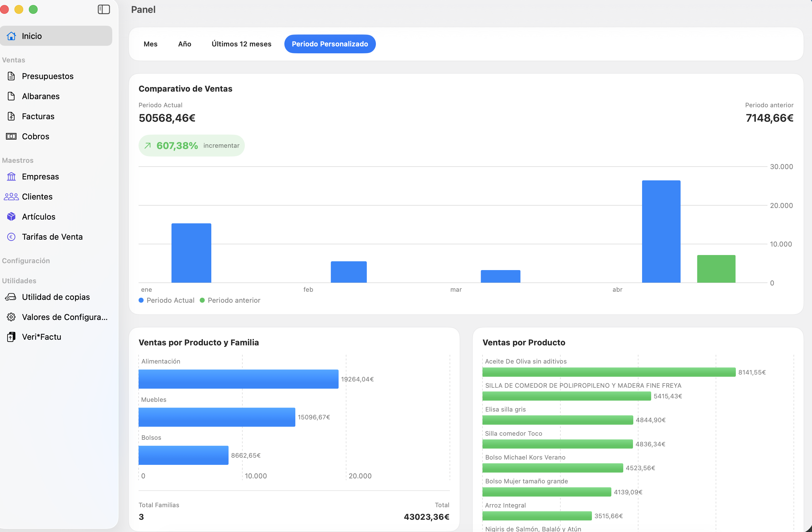
Task: Open Albaranes via its page icon
Action: (11, 96)
